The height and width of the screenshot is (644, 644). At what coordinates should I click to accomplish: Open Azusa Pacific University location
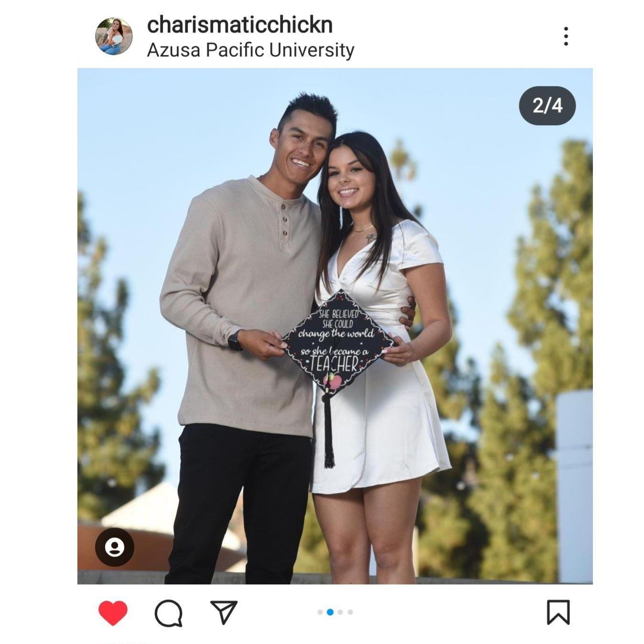pyautogui.click(x=250, y=50)
